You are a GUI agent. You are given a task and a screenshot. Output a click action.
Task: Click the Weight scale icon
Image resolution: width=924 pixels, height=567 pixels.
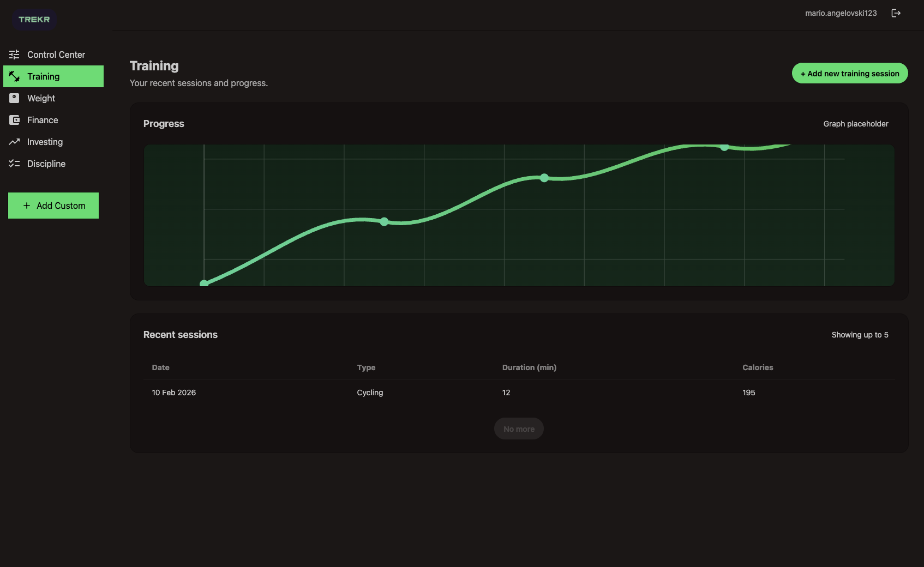(14, 98)
